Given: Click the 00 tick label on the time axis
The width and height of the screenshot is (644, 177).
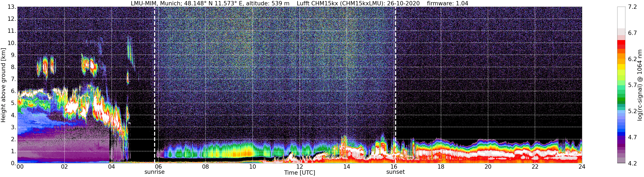Looking at the screenshot, I should point(20,167).
